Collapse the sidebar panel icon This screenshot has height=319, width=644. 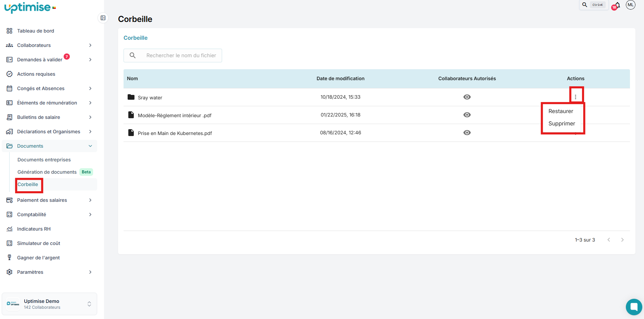pos(103,18)
